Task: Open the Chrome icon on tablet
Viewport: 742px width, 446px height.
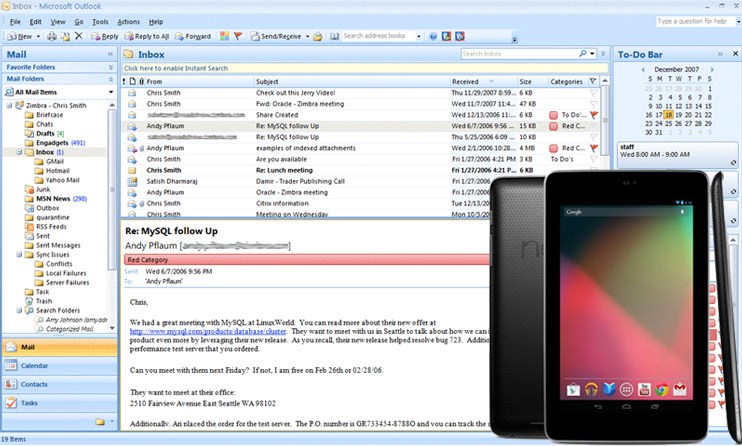Action: coord(662,389)
